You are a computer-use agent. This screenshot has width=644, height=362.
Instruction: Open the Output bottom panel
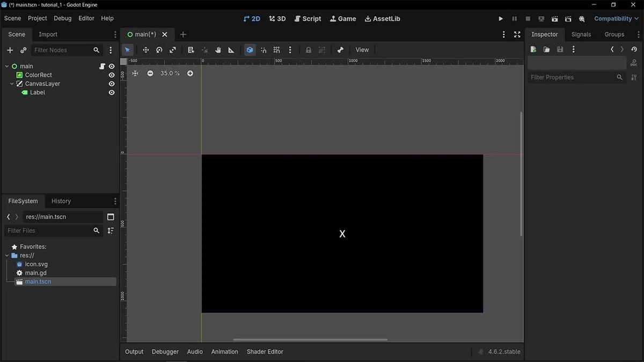134,352
